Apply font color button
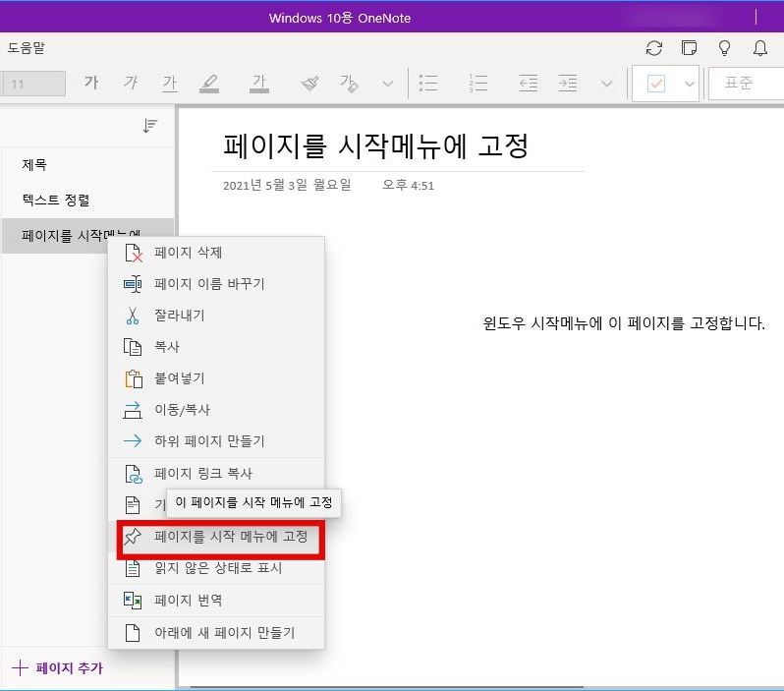This screenshot has width=784, height=691. click(259, 84)
